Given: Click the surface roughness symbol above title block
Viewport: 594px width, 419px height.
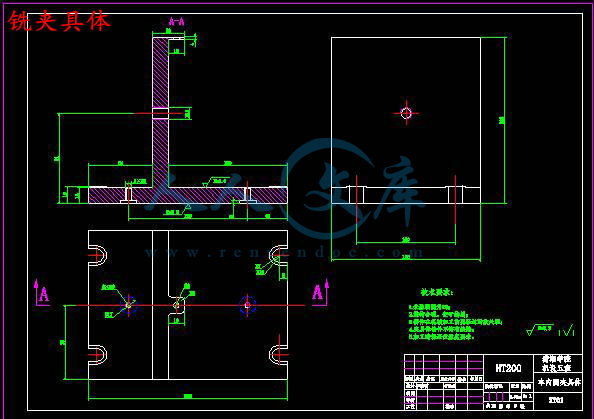Looking at the screenshot, I should (540, 330).
